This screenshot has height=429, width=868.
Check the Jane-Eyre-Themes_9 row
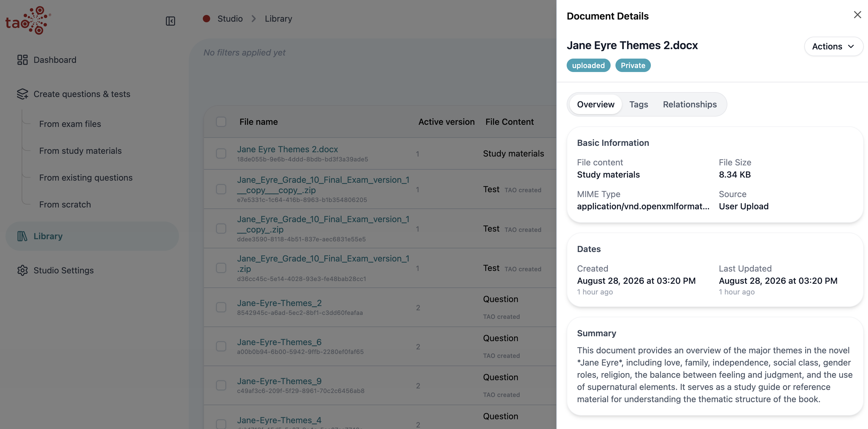(221, 386)
